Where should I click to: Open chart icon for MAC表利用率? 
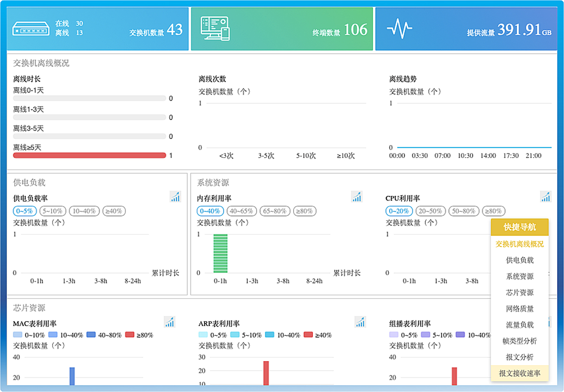170,322
